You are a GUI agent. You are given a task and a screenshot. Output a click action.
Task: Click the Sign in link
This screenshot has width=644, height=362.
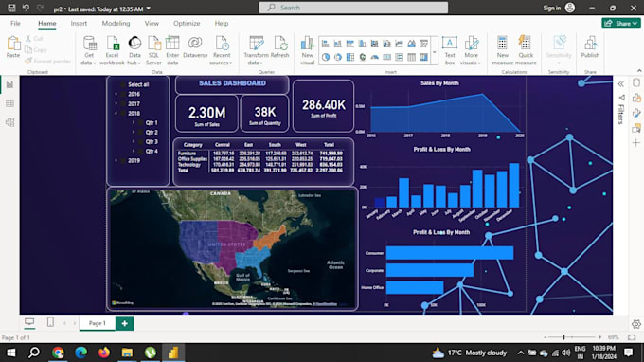pos(551,8)
